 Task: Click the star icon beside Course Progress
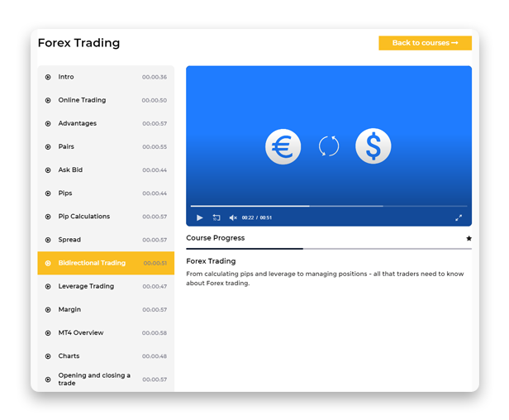pos(469,238)
